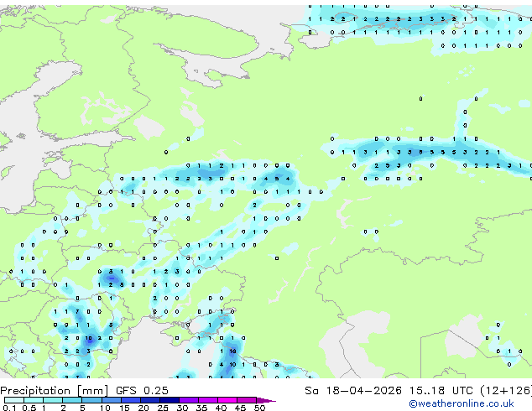
Task: Select the 0.5–1 mm legend swatch
Action: (x=34, y=400)
